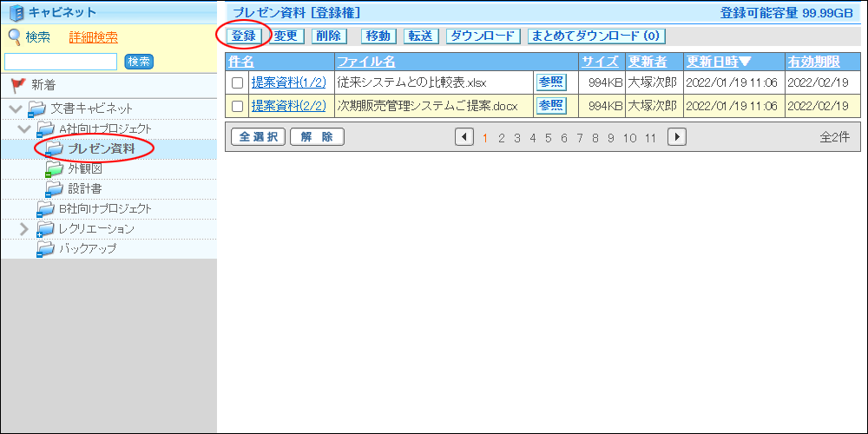868x434 pixels.
Task: Click the レクリエーション folder icon
Action: 45,228
